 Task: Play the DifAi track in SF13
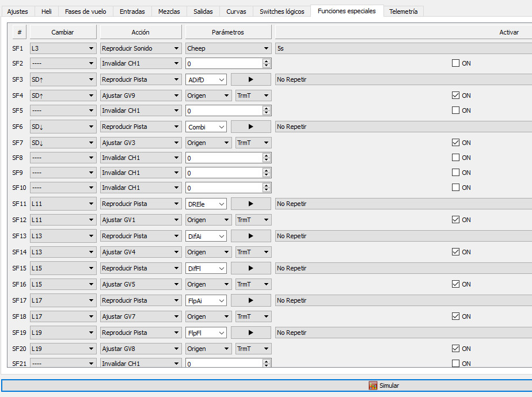point(250,236)
